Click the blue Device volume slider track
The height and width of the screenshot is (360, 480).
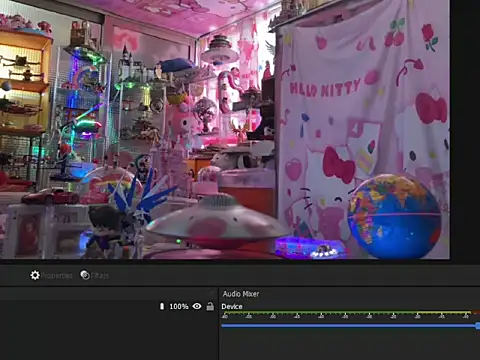click(351, 325)
